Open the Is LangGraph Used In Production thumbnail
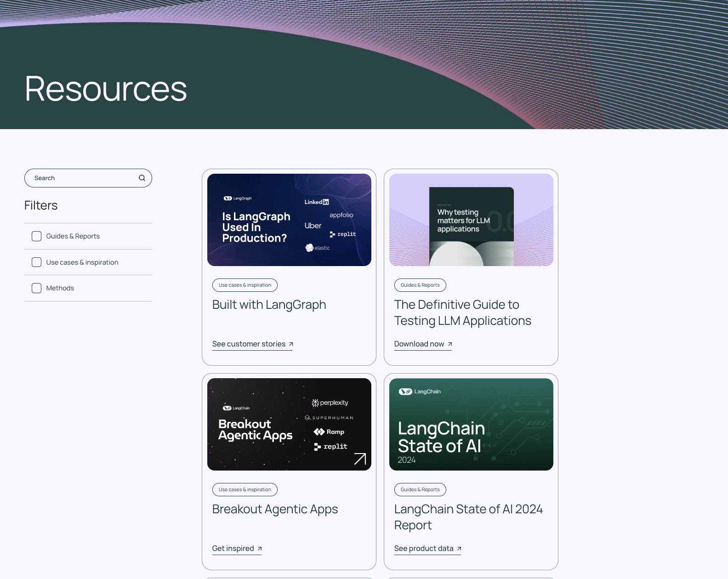The width and height of the screenshot is (728, 579). point(289,220)
